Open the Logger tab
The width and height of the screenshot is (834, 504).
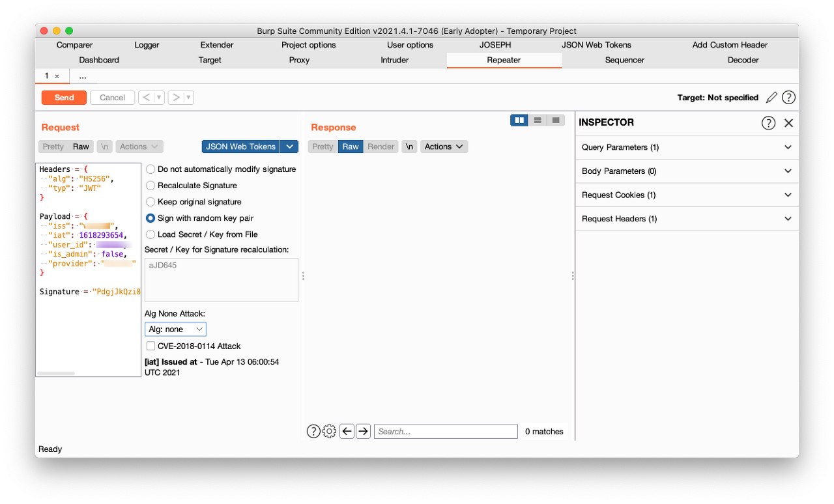pyautogui.click(x=147, y=45)
